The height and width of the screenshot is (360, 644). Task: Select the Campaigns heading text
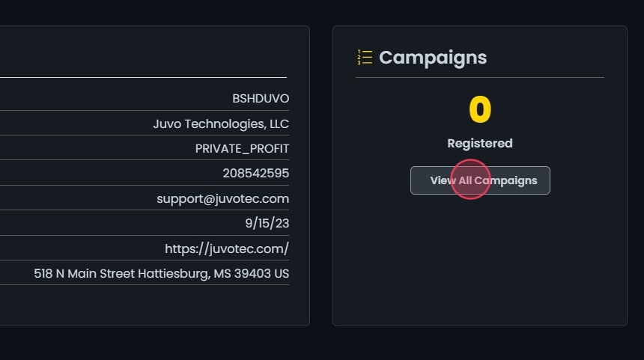click(433, 58)
